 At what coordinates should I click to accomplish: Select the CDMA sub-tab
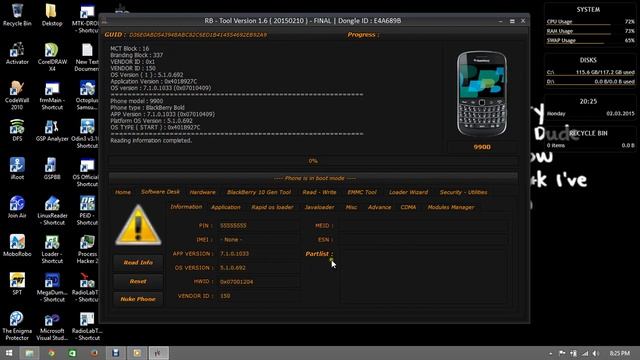pos(408,207)
